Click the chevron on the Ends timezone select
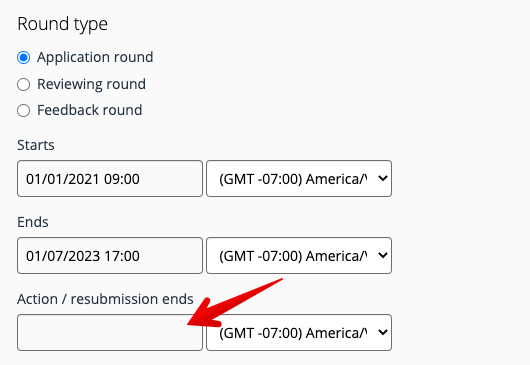530x365 pixels. click(x=383, y=255)
